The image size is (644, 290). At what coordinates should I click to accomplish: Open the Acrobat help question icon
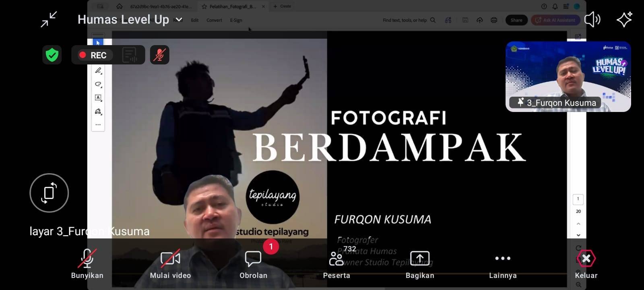pos(544,6)
